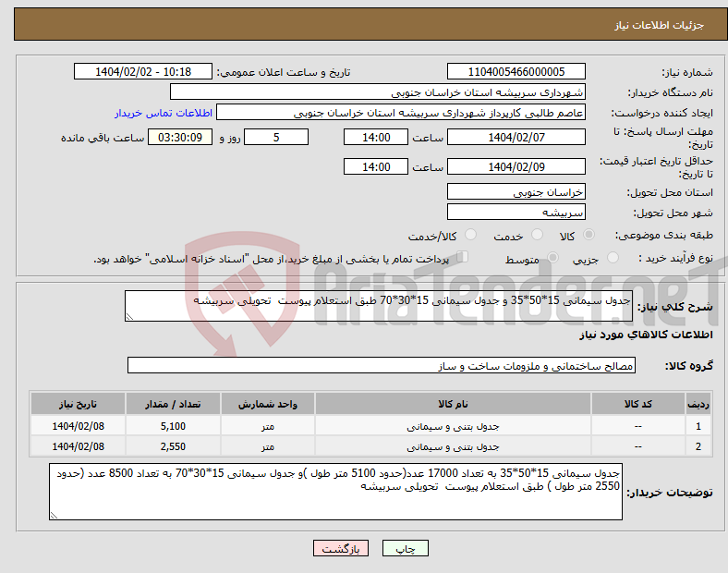Click the price validity time field 14:00
This screenshot has height=573, width=728.
(376, 166)
